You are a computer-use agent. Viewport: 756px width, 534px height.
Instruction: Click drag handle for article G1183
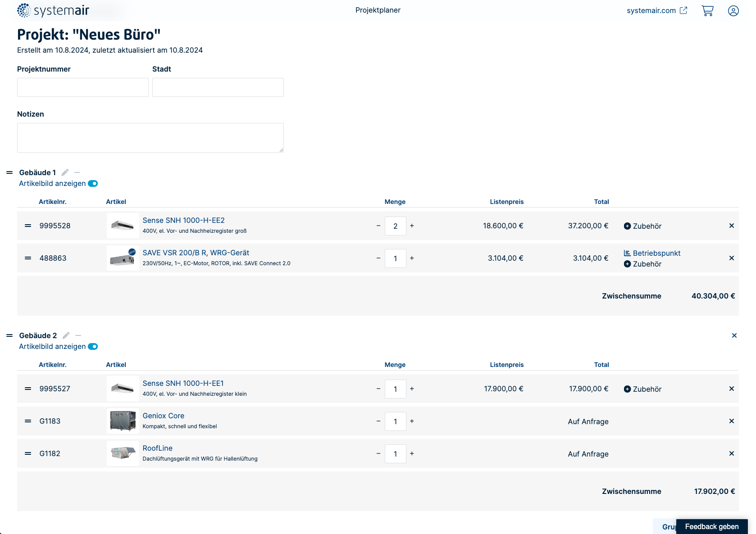click(28, 421)
